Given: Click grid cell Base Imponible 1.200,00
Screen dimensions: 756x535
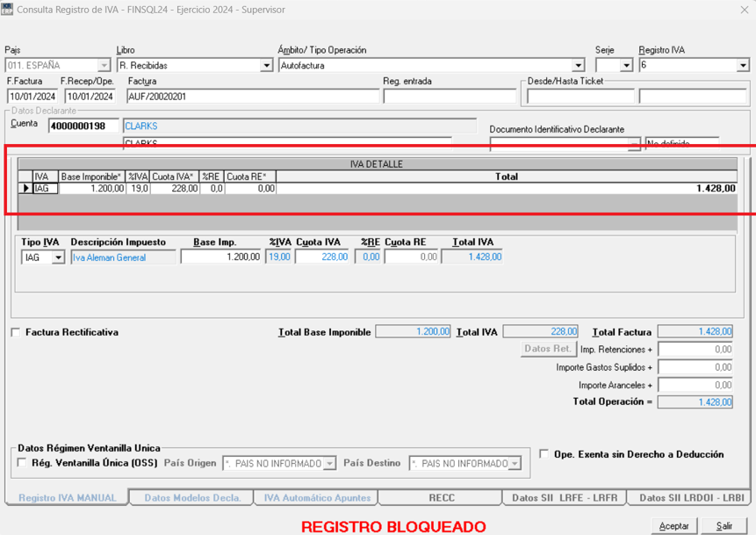Looking at the screenshot, I should point(91,188).
